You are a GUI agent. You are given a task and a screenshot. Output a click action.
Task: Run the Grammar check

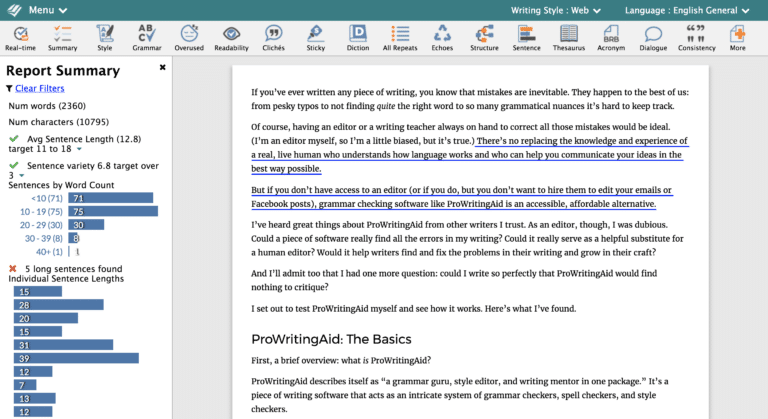[x=146, y=38]
